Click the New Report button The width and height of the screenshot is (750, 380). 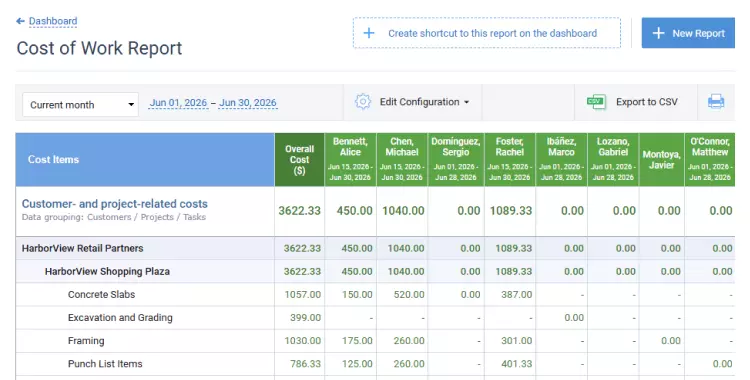(x=688, y=33)
